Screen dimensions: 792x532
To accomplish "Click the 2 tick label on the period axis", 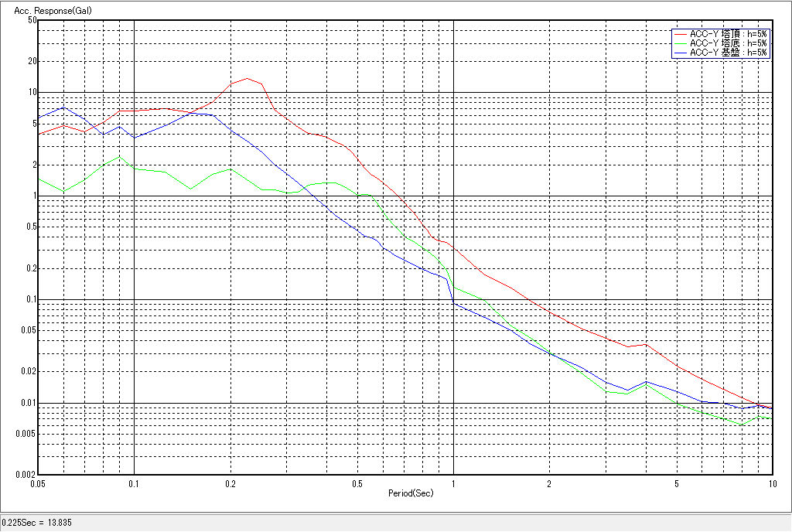I will (x=549, y=483).
